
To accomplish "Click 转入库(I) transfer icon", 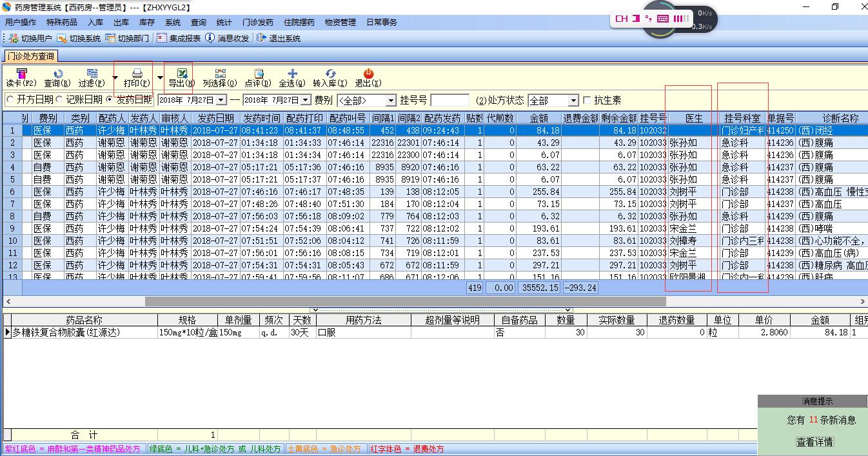I will click(x=330, y=78).
